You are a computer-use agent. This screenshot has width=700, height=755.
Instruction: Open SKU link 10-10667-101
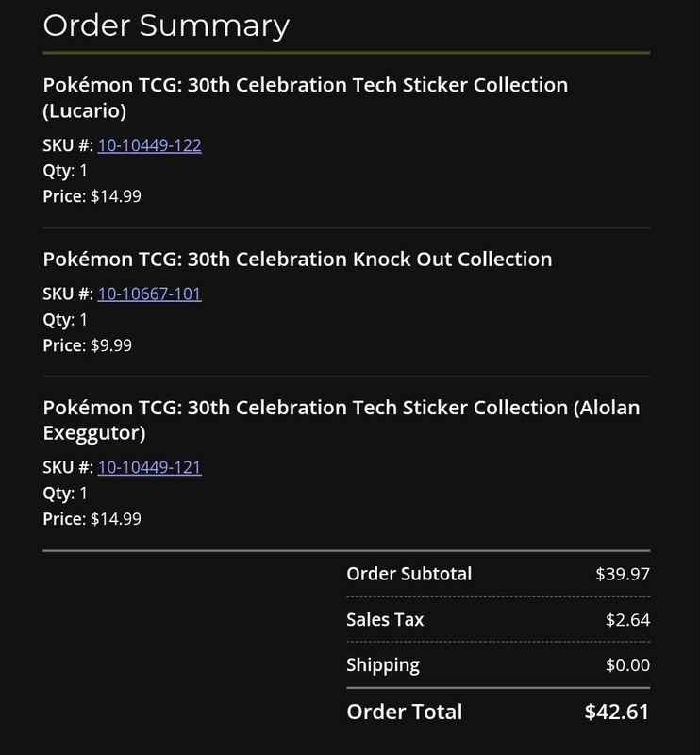tap(149, 294)
